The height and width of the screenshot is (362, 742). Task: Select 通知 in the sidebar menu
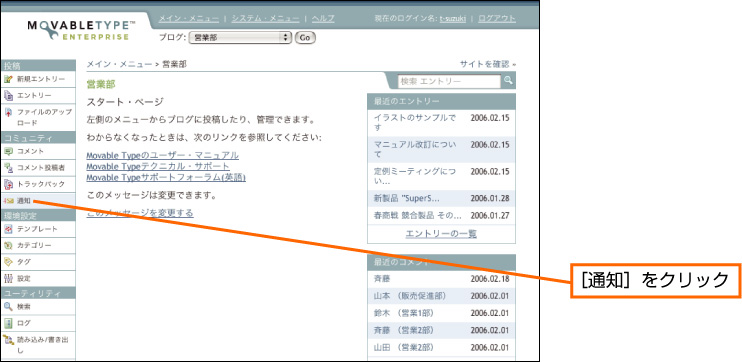coord(24,201)
